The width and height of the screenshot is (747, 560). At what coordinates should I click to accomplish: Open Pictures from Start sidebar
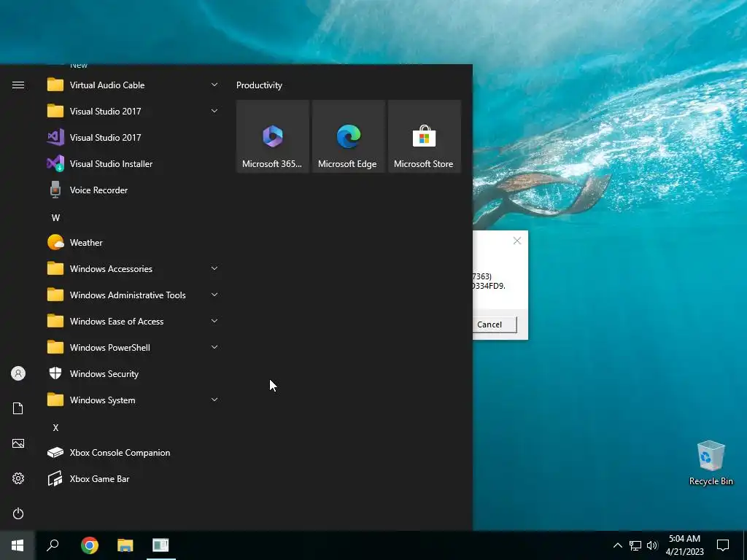18,443
